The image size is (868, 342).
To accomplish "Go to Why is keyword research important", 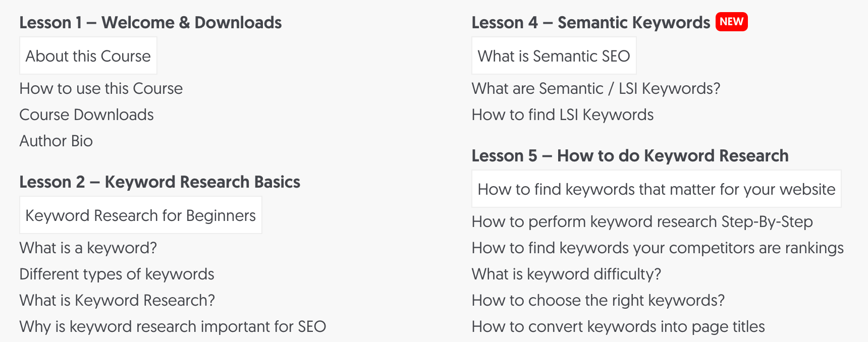I will coord(173,327).
